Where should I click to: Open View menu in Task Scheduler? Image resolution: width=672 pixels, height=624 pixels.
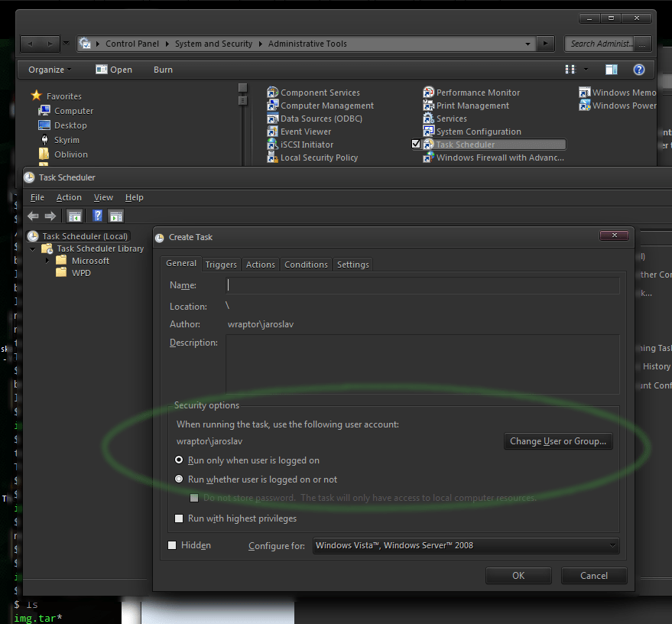[x=103, y=197]
